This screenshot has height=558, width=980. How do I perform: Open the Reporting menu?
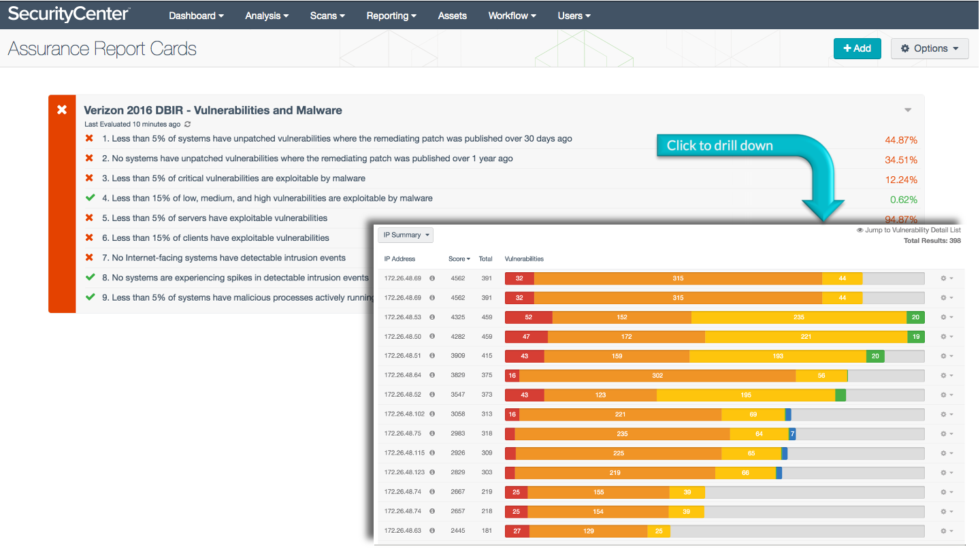pos(391,16)
